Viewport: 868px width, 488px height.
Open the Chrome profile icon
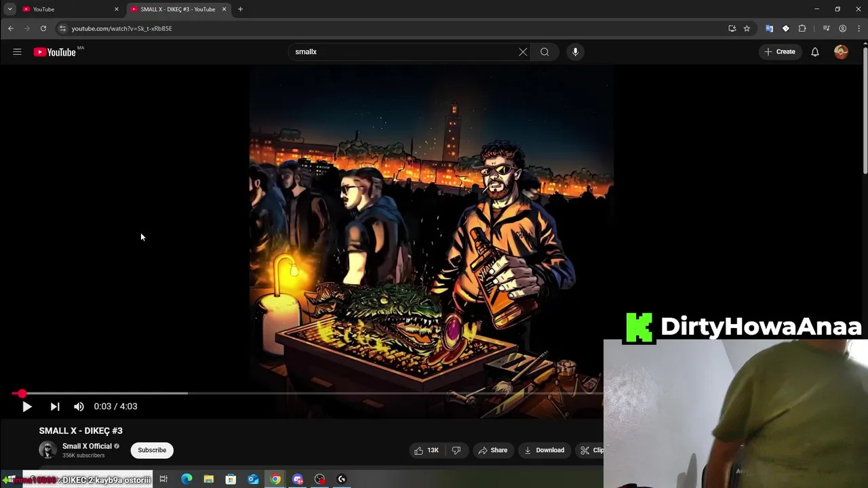[x=843, y=28]
